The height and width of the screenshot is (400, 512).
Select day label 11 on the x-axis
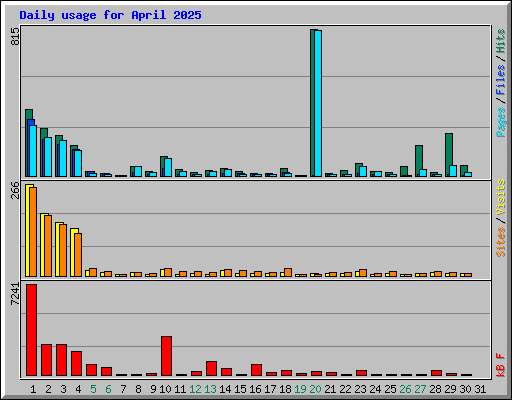pyautogui.click(x=180, y=389)
